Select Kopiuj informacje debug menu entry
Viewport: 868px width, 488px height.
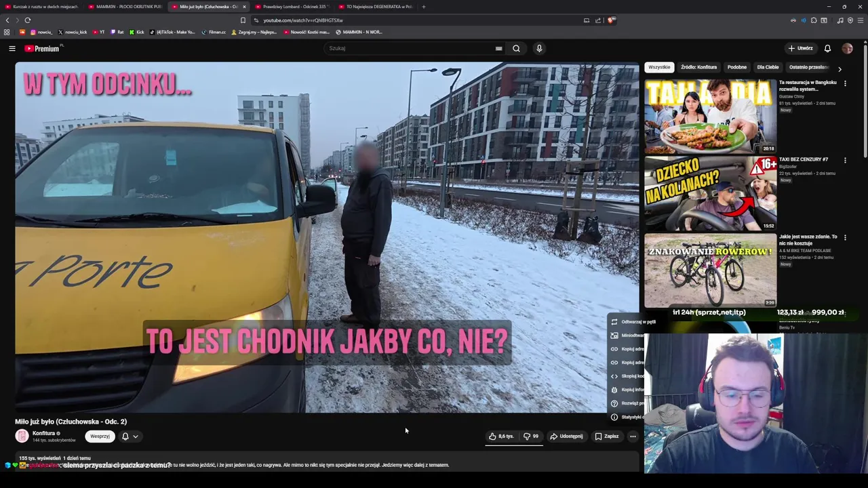pos(626,390)
